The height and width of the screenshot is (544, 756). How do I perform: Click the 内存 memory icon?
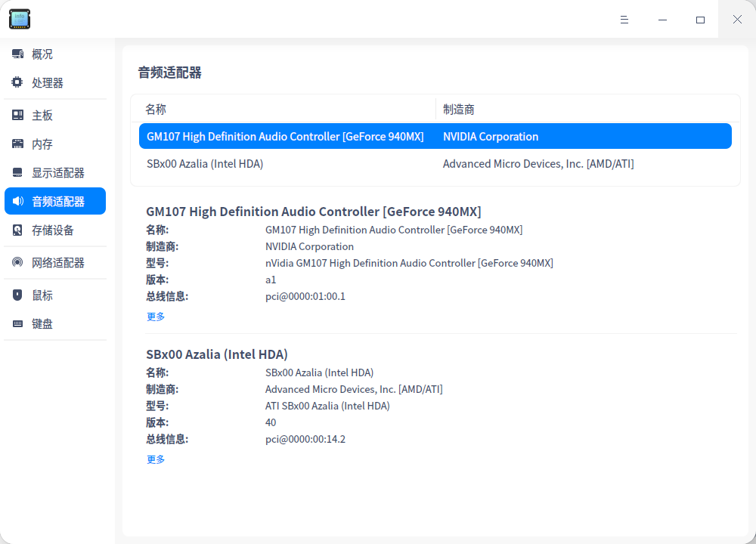coord(18,144)
